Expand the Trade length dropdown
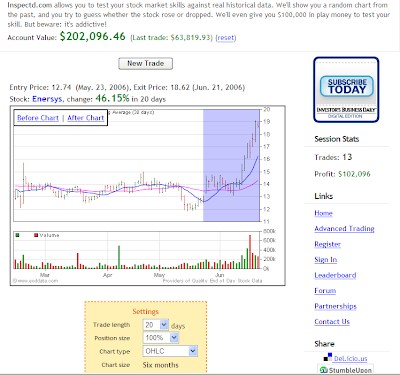The image size is (400, 375). 156,325
